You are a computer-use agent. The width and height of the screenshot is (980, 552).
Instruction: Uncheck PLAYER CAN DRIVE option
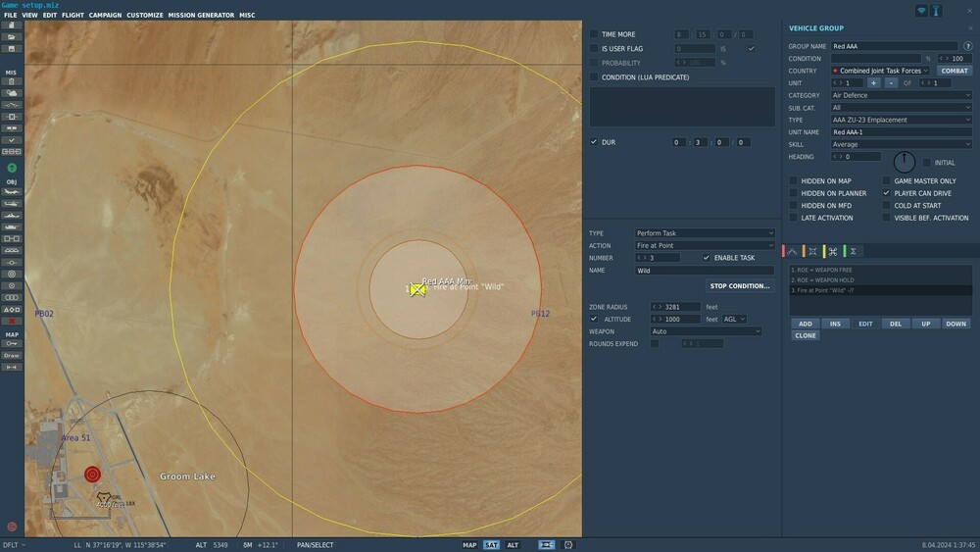(x=887, y=193)
